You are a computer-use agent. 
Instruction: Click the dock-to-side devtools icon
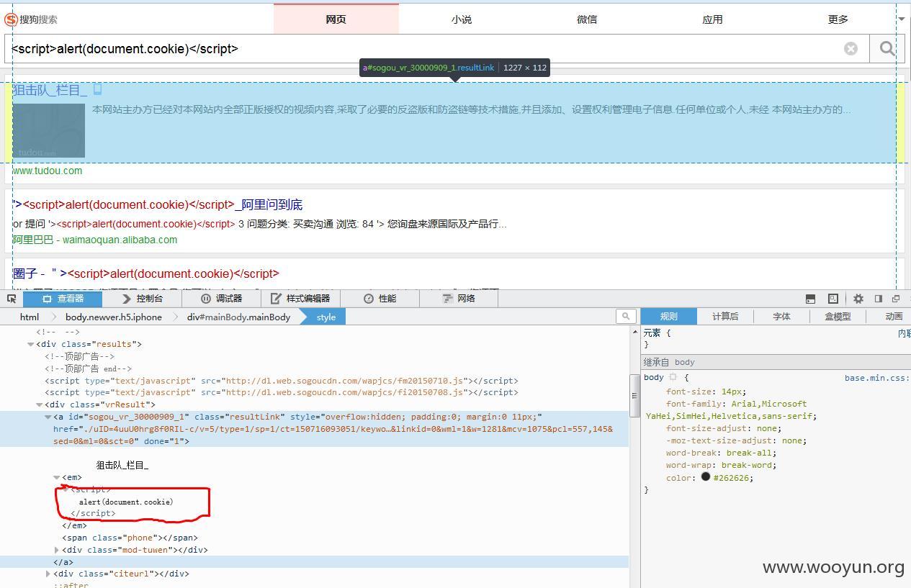(x=878, y=299)
